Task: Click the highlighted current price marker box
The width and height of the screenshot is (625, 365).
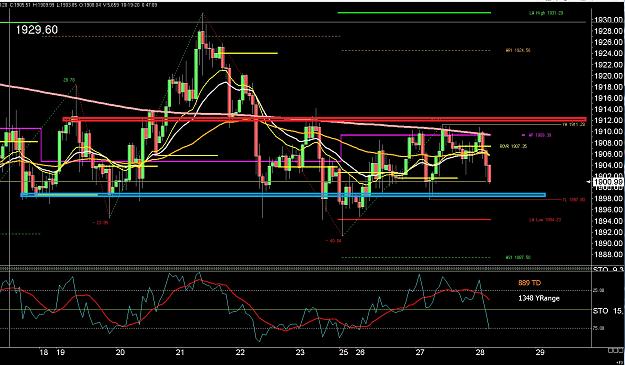Action: click(608, 182)
